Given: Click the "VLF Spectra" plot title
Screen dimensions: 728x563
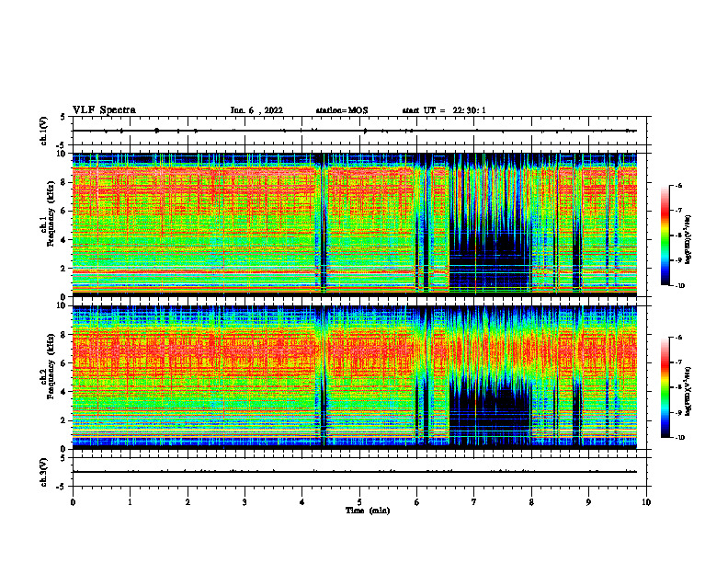Looking at the screenshot, I should coord(104,110).
